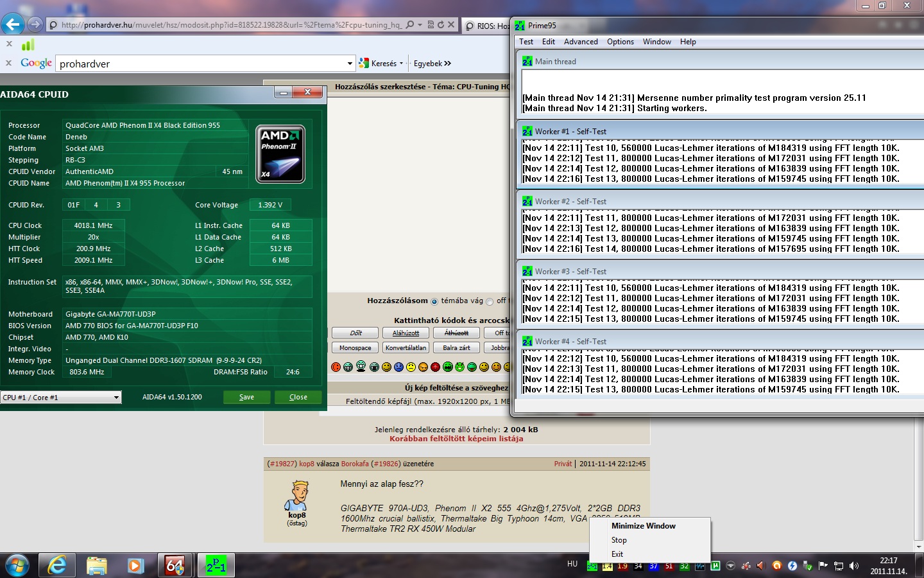Click the blue sad smiley emoticon
The height and width of the screenshot is (578, 924).
tap(398, 367)
